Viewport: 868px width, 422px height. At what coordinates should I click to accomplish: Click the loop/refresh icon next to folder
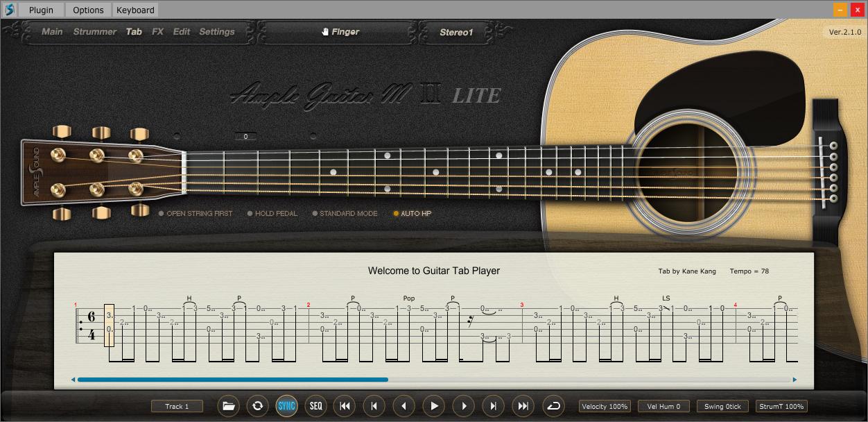257,406
